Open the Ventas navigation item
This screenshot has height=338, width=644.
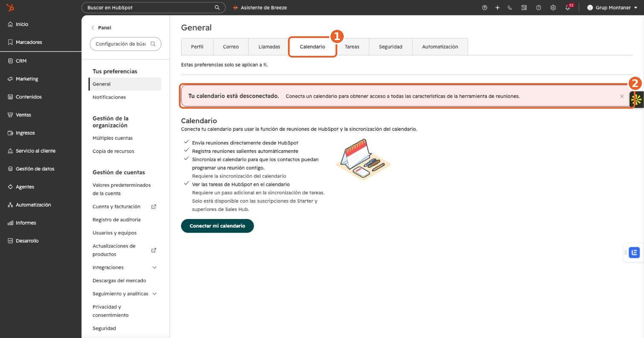tap(19, 115)
